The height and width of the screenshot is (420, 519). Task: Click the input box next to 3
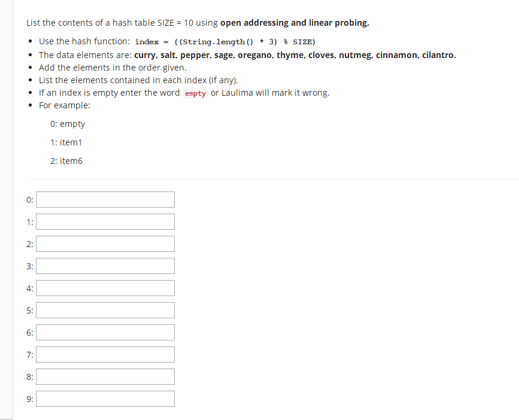click(x=105, y=266)
